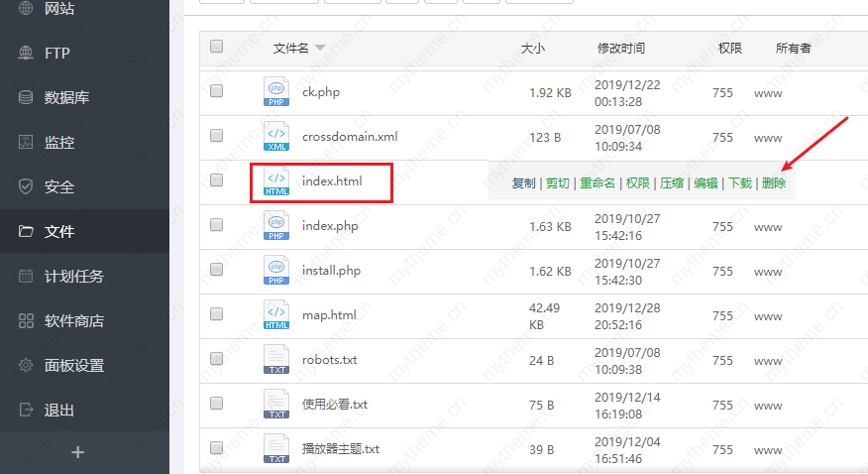868x474 pixels.
Task: Click 删除 (delete) link for index.html
Action: pos(774,183)
